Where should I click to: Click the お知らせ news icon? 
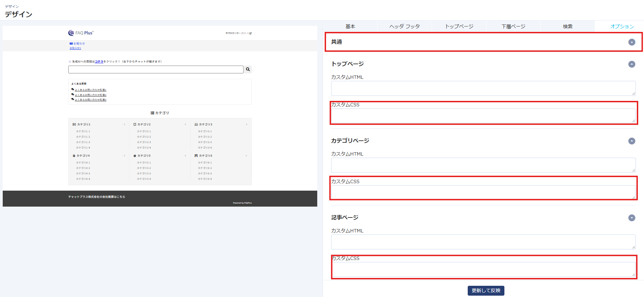coord(71,43)
